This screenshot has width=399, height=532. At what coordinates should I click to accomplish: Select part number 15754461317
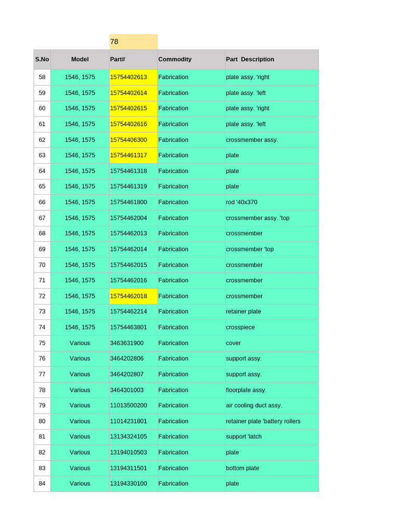pyautogui.click(x=134, y=155)
